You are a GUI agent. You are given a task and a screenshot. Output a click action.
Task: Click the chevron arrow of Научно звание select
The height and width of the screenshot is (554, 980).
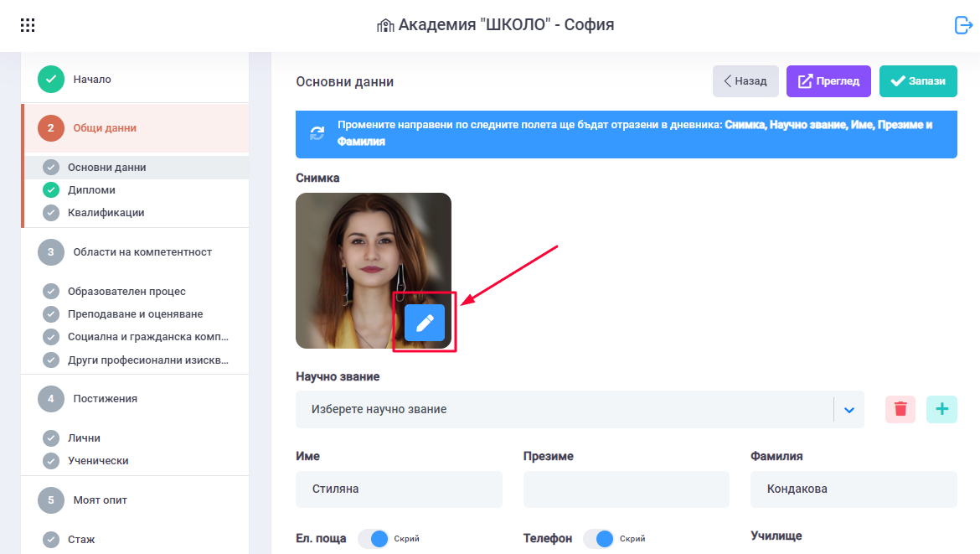click(x=848, y=410)
